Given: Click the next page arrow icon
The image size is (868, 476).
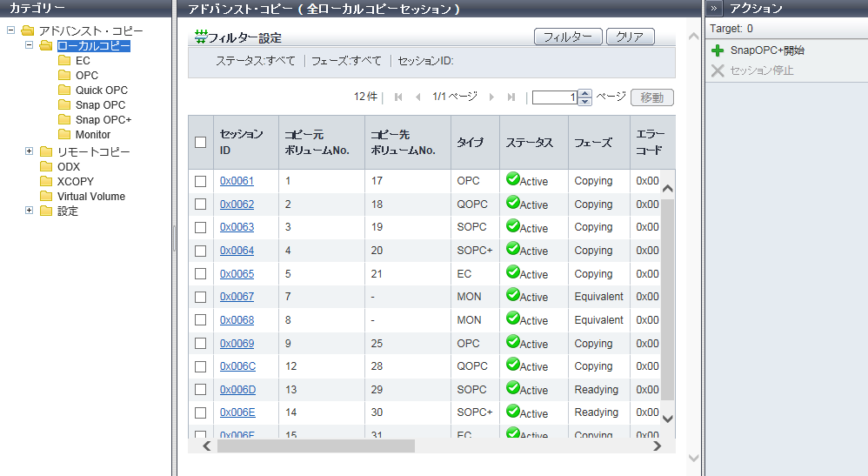Looking at the screenshot, I should 491,97.
